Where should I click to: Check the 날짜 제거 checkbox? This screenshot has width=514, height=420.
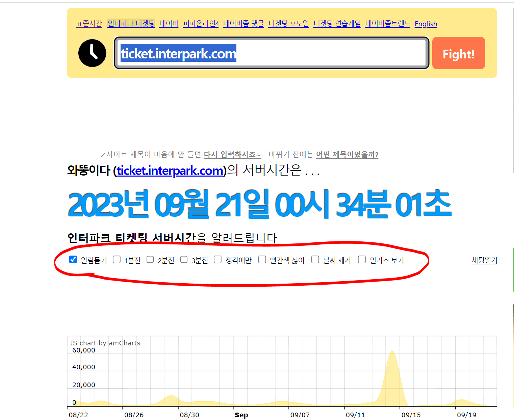tap(315, 259)
